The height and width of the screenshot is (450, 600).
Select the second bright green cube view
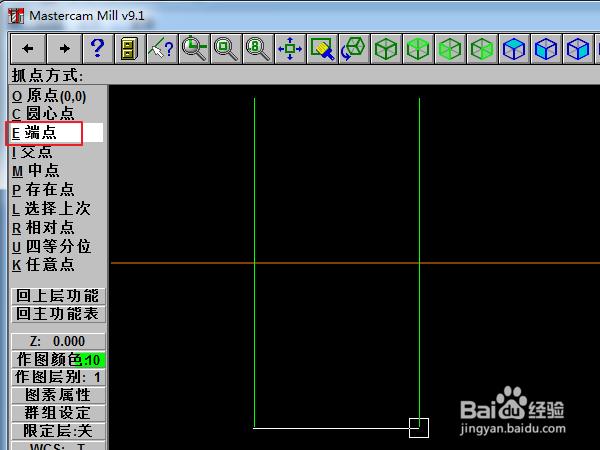pos(418,49)
